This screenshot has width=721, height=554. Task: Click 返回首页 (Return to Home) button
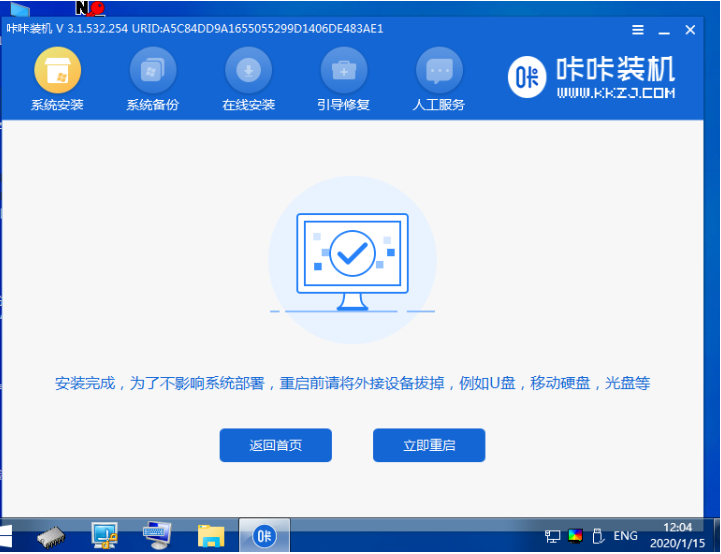(x=275, y=445)
